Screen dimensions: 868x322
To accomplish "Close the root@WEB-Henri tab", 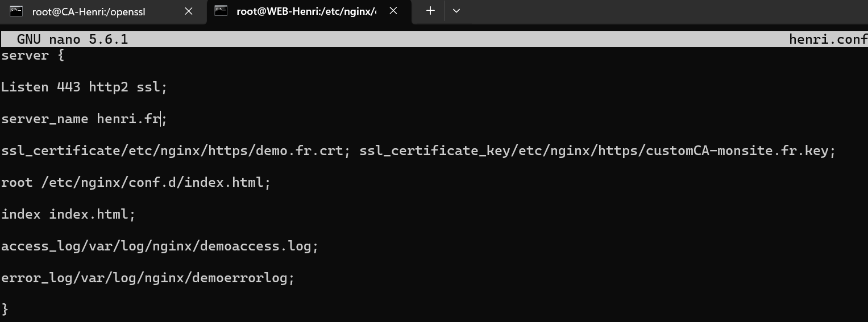I will 393,11.
